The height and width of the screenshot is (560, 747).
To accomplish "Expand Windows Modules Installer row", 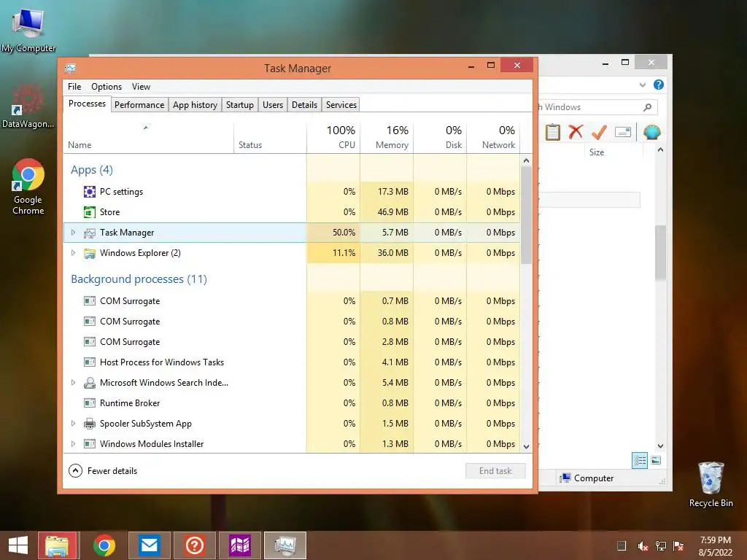I will coord(73,444).
